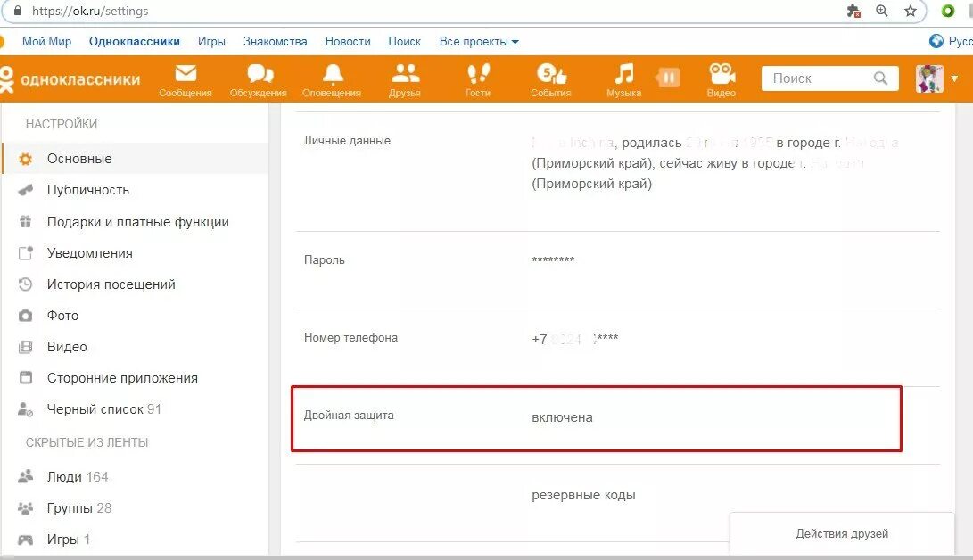Click the gamepad icon beside Игры 1
The image size is (973, 560).
pyautogui.click(x=26, y=539)
